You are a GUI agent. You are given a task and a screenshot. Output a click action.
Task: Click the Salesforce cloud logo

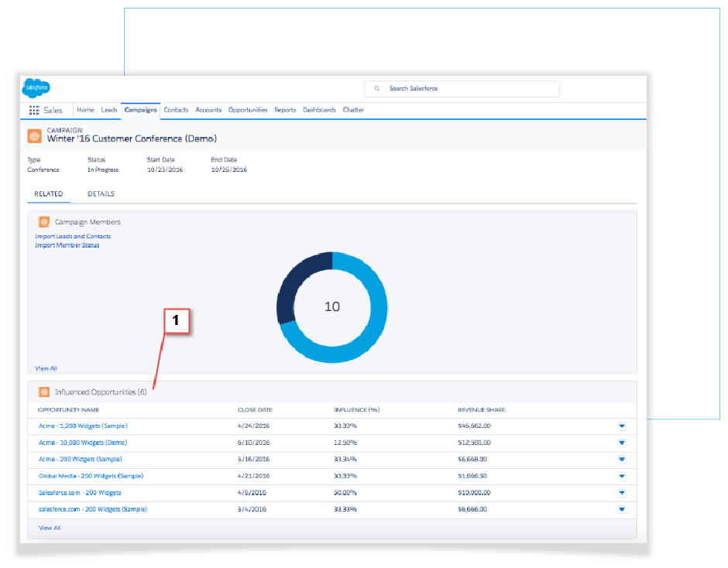point(36,87)
